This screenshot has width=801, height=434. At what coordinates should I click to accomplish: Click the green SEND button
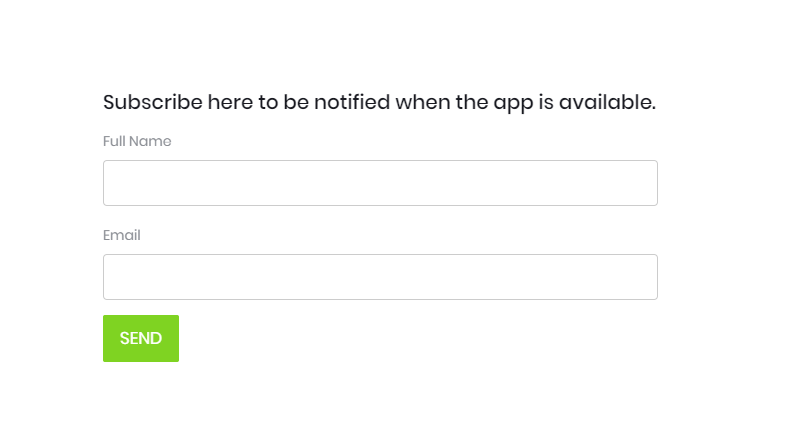click(141, 339)
